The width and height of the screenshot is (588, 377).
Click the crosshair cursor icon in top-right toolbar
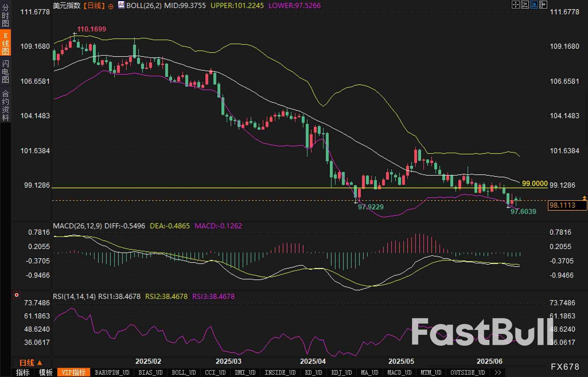coord(515,5)
